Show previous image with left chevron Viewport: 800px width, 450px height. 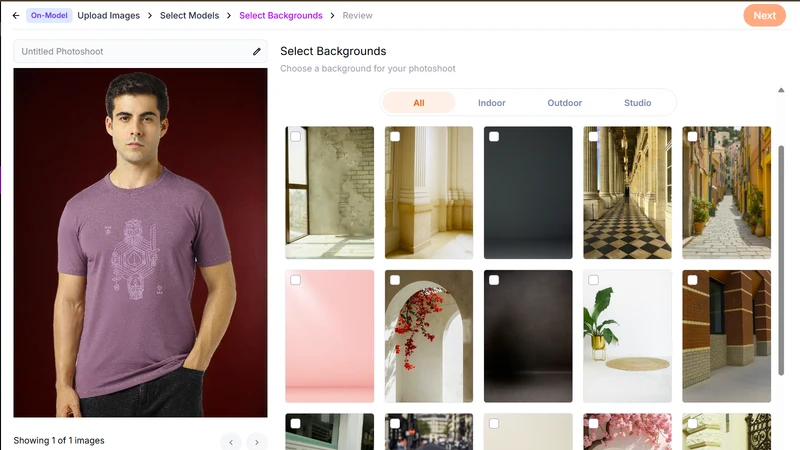[231, 442]
